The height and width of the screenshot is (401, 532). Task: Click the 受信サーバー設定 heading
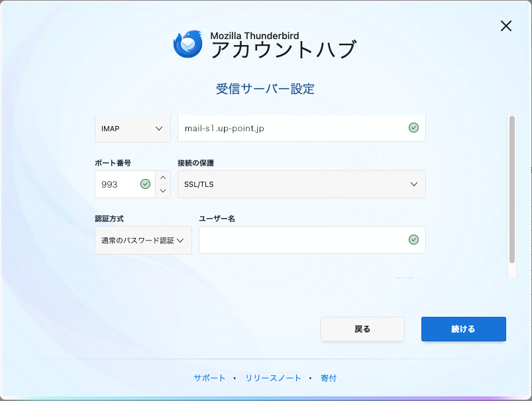pos(265,89)
